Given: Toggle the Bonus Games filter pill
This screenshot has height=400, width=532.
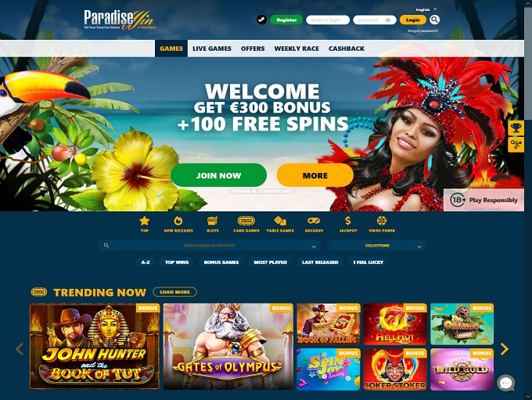Looking at the screenshot, I should [x=221, y=262].
